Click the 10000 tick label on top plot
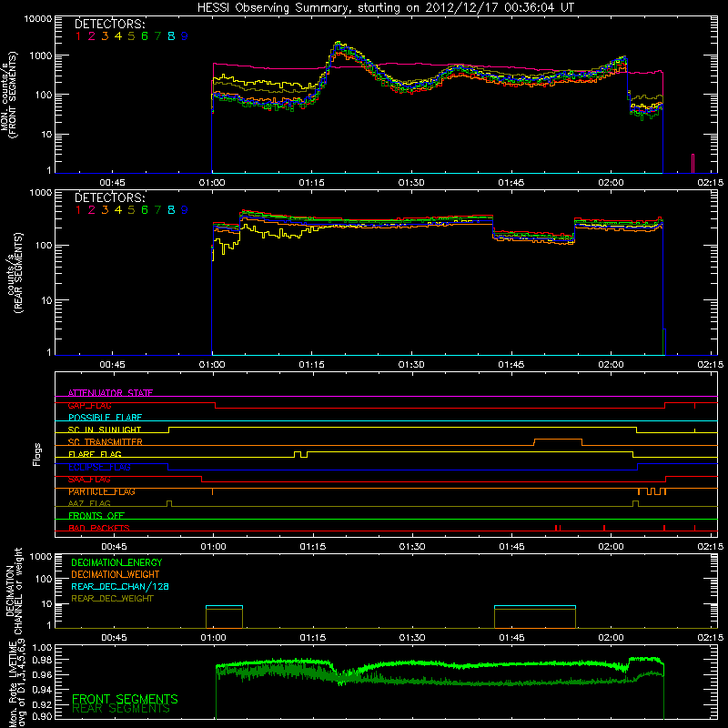The width and height of the screenshot is (728, 728). (x=38, y=19)
